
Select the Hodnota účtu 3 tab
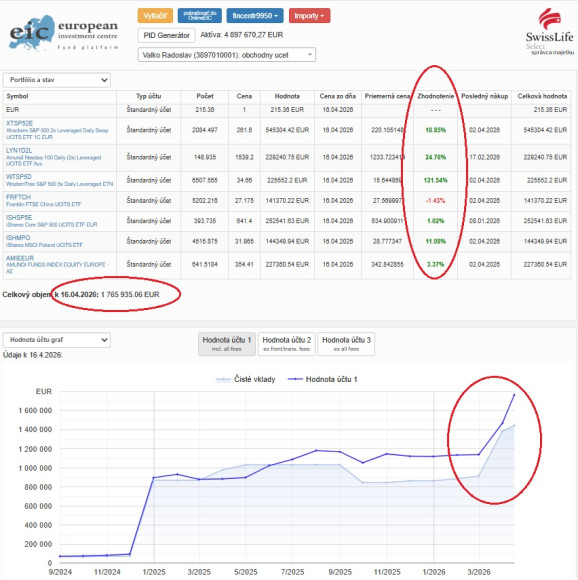[x=346, y=344]
